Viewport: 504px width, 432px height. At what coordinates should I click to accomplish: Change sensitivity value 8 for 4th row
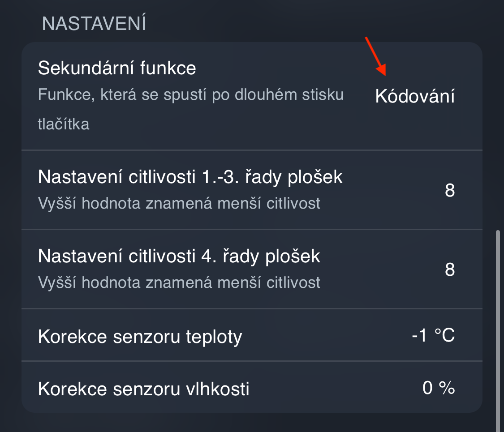click(450, 269)
